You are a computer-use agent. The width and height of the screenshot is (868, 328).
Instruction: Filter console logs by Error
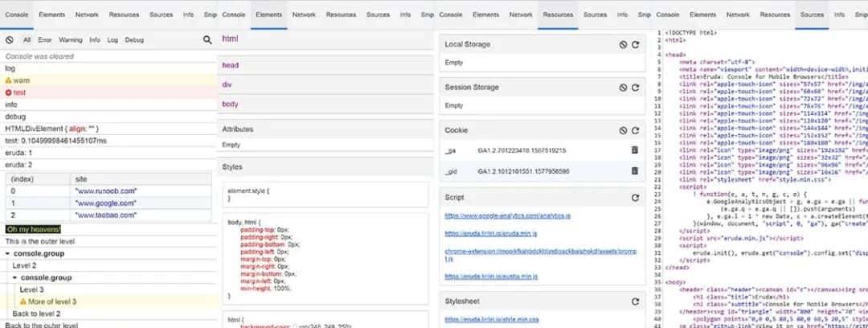[44, 39]
